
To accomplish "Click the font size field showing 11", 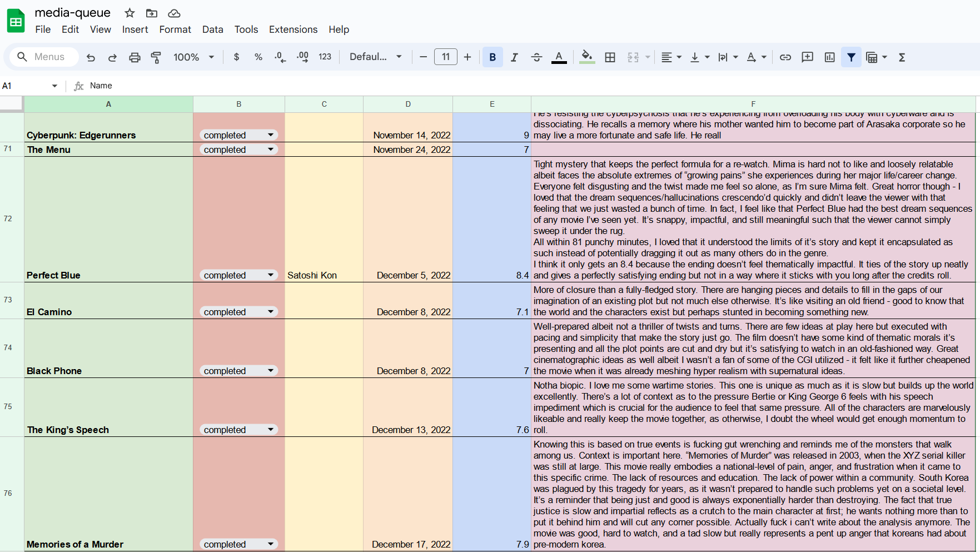I will pos(445,57).
